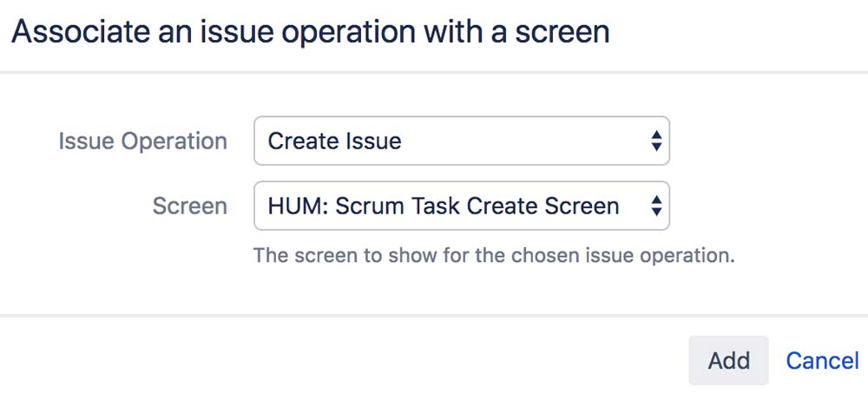The image size is (868, 393).
Task: Click up arrow in Screen select
Action: (656, 200)
